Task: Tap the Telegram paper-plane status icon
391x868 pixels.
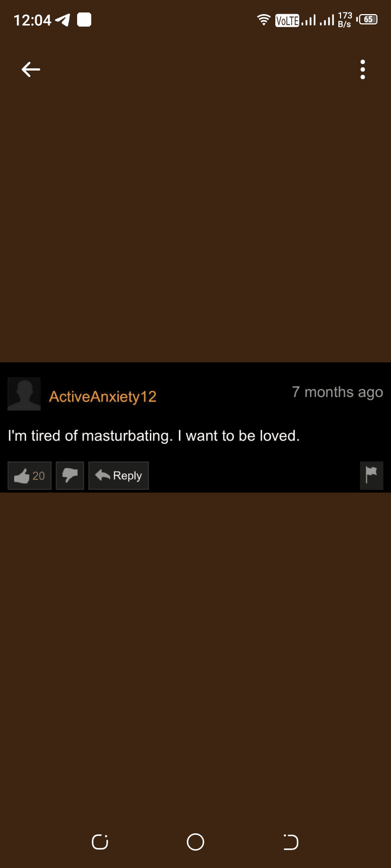Action: click(63, 20)
